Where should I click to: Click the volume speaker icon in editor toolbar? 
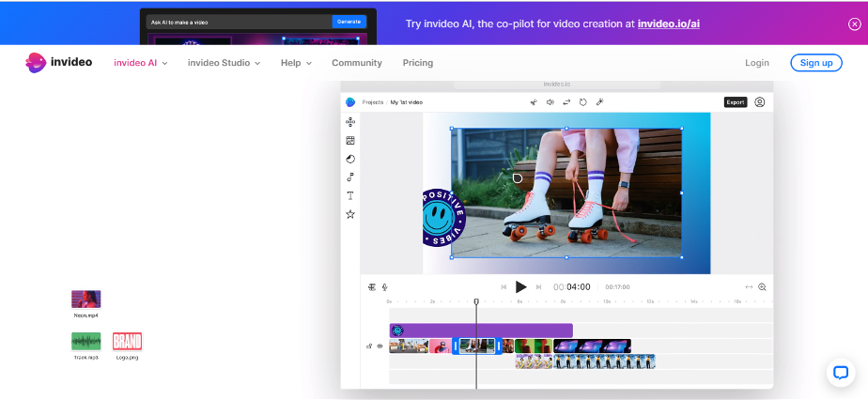[x=550, y=102]
